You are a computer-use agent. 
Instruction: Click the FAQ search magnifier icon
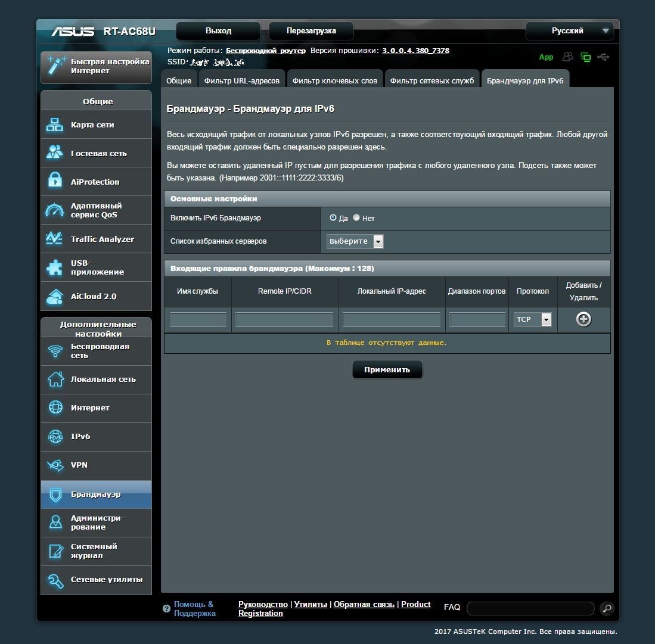pyautogui.click(x=607, y=608)
